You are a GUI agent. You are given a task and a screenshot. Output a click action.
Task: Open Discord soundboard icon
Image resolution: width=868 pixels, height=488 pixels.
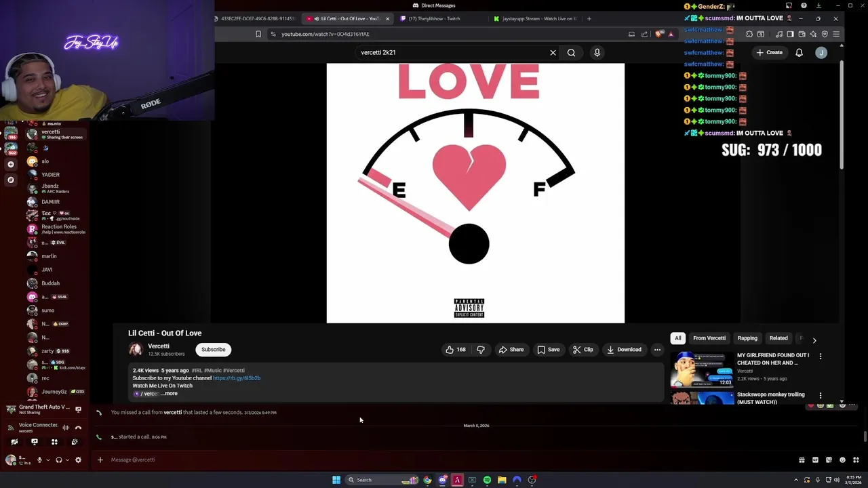pyautogui.click(x=75, y=442)
